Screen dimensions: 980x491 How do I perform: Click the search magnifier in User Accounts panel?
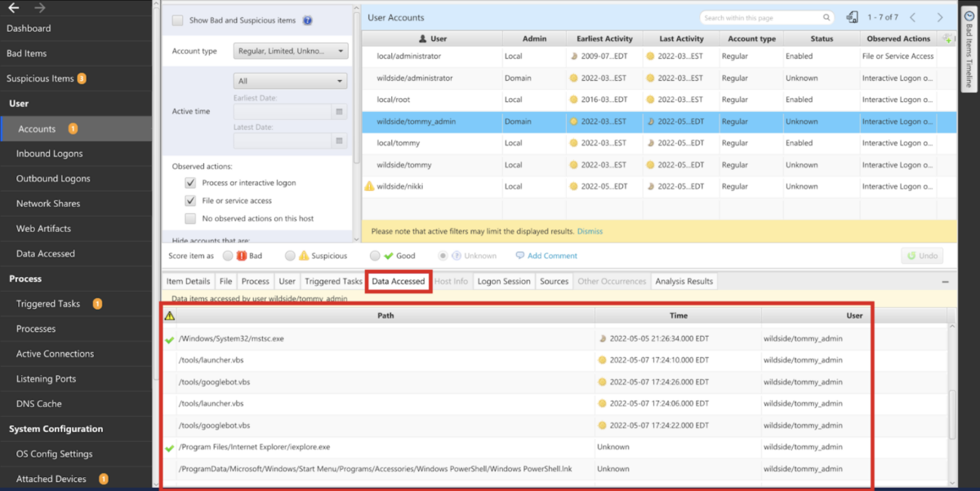click(x=826, y=16)
